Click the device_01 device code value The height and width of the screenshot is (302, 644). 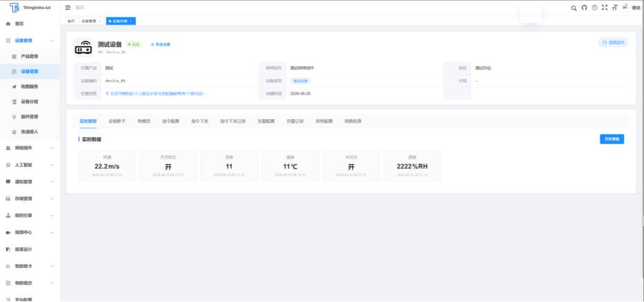(115, 81)
